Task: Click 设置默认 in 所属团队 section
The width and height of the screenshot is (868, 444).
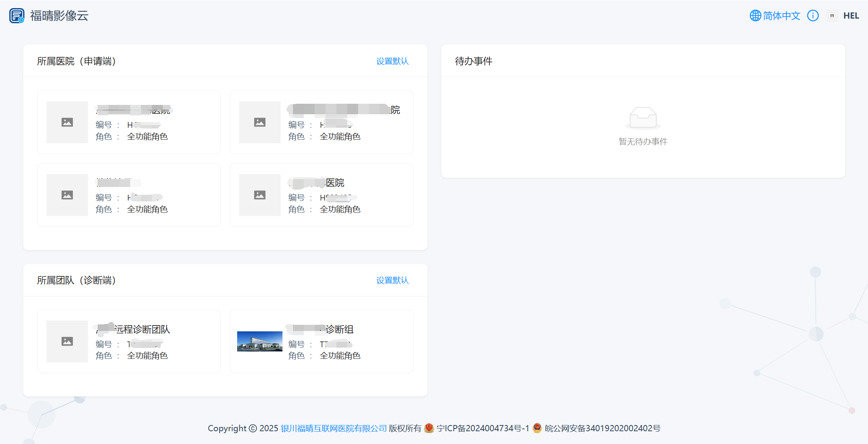Action: 392,280
